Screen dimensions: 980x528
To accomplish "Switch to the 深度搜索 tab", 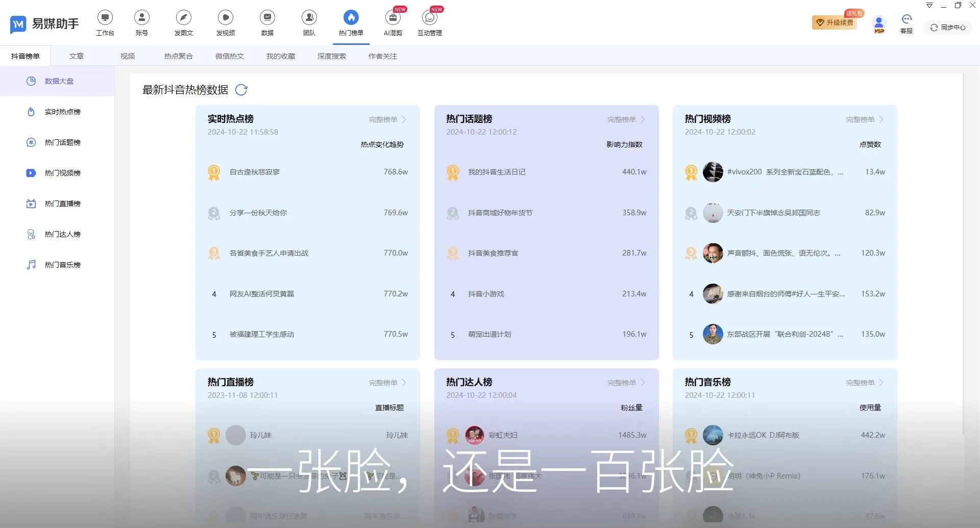I will tap(332, 56).
